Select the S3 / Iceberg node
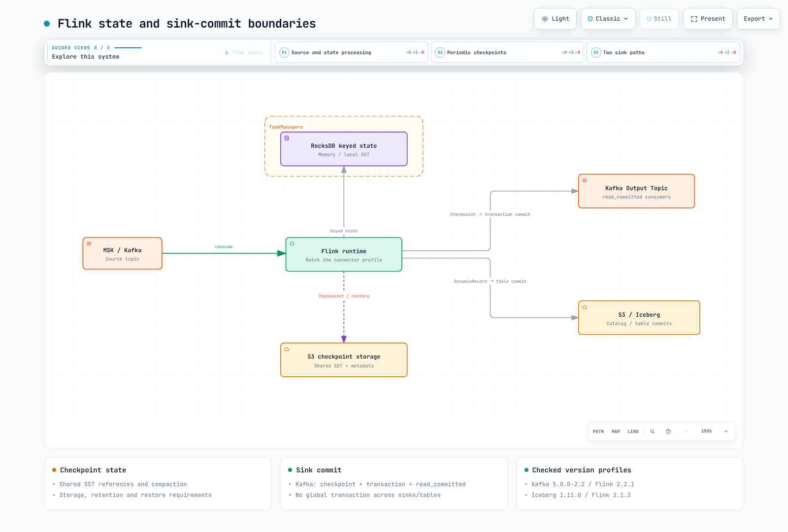 639,318
